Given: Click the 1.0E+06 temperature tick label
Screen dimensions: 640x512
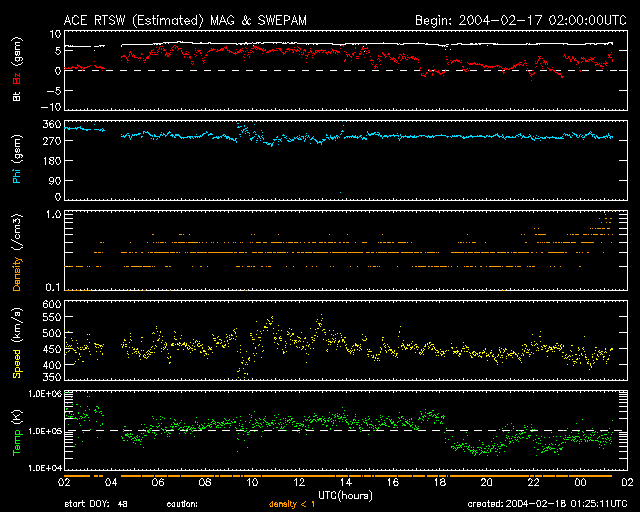Looking at the screenshot, I should click(46, 394).
